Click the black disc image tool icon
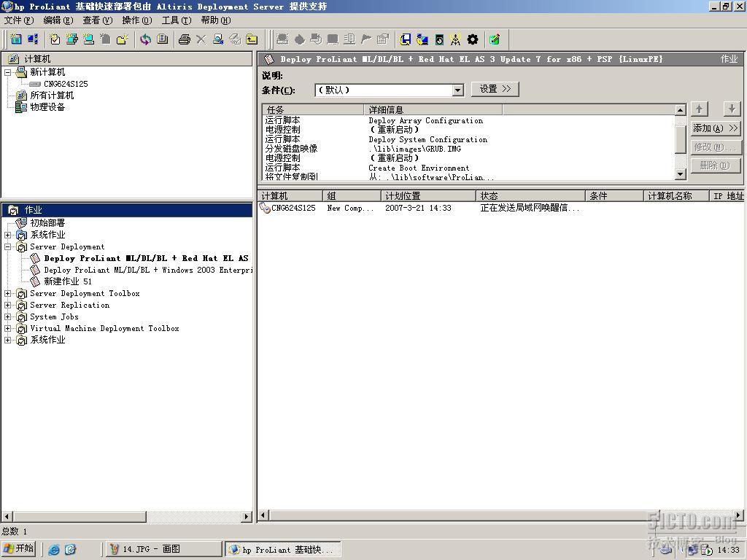747x560 pixels. pos(439,39)
